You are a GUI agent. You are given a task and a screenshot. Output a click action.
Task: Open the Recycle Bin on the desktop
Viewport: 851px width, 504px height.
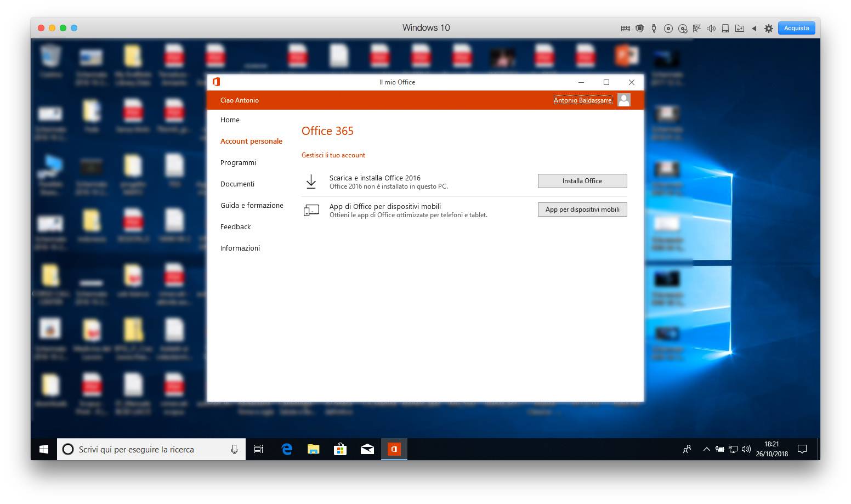tap(51, 61)
